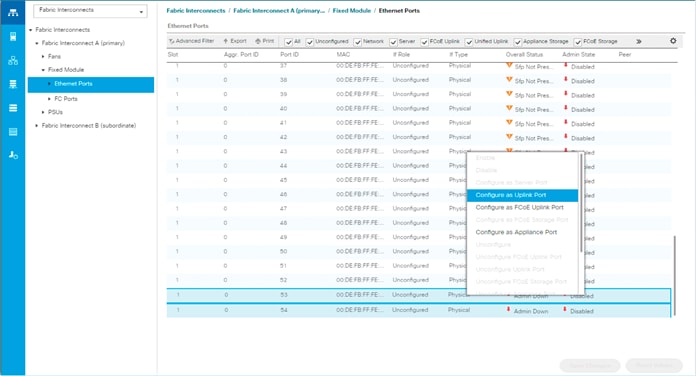Toggle the Unconfigured filter checkbox
This screenshot has width=696, height=376.
click(x=310, y=42)
